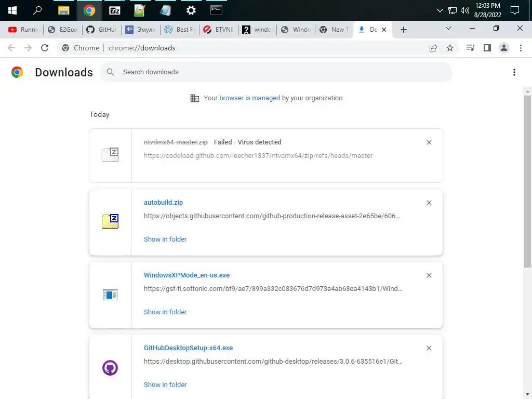Viewport: 532px width, 399px height.
Task: Open the autobuild.zip file link
Action: (163, 202)
